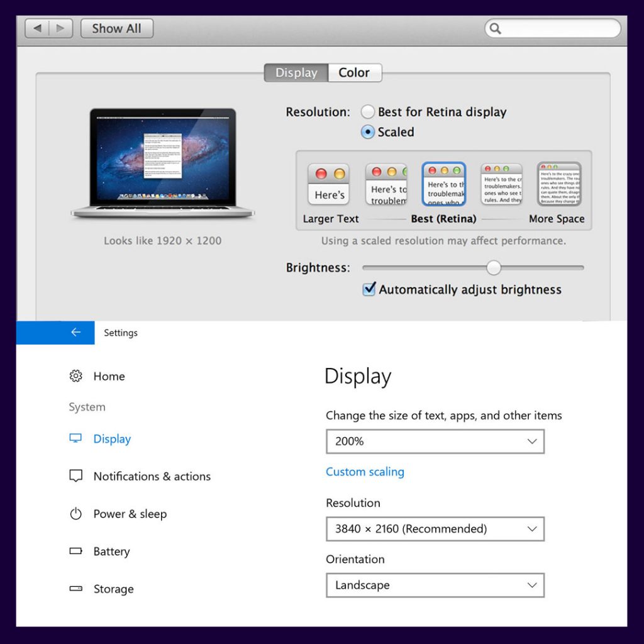Open the Custom scaling link

(x=365, y=472)
